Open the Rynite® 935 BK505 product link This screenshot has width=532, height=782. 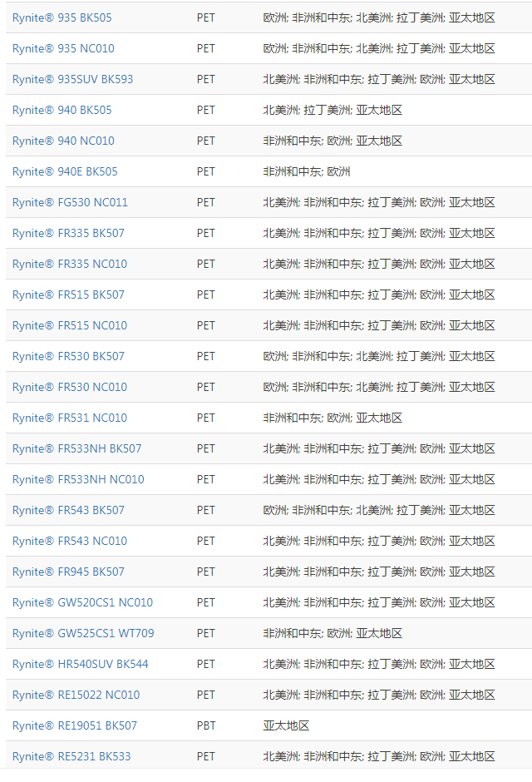coord(62,18)
